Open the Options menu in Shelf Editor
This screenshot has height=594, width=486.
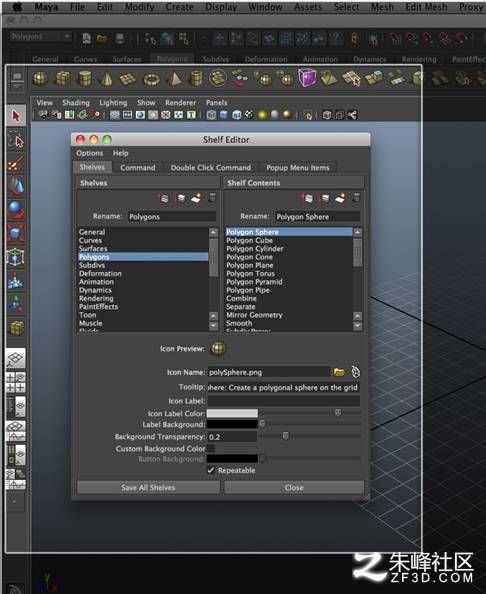90,153
